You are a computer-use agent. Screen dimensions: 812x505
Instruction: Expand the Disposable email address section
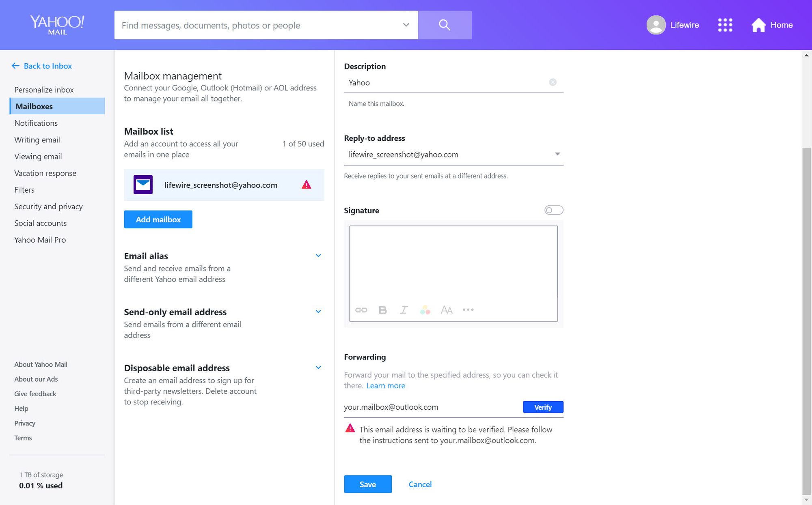[318, 367]
